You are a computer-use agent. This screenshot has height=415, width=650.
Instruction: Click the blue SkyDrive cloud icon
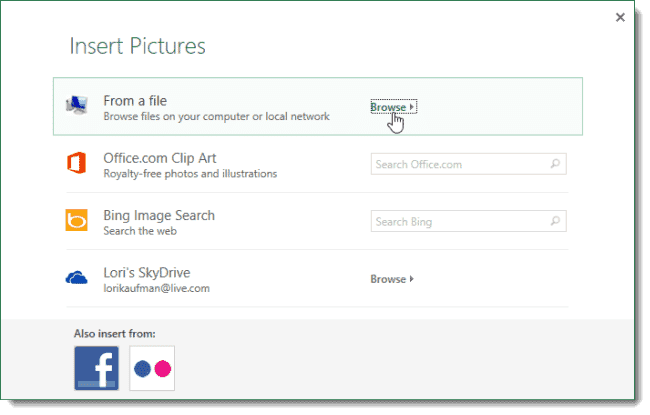(x=77, y=279)
